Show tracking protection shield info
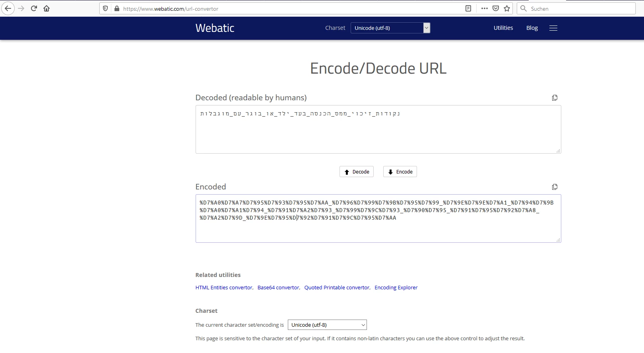This screenshot has width=644, height=353. click(105, 8)
